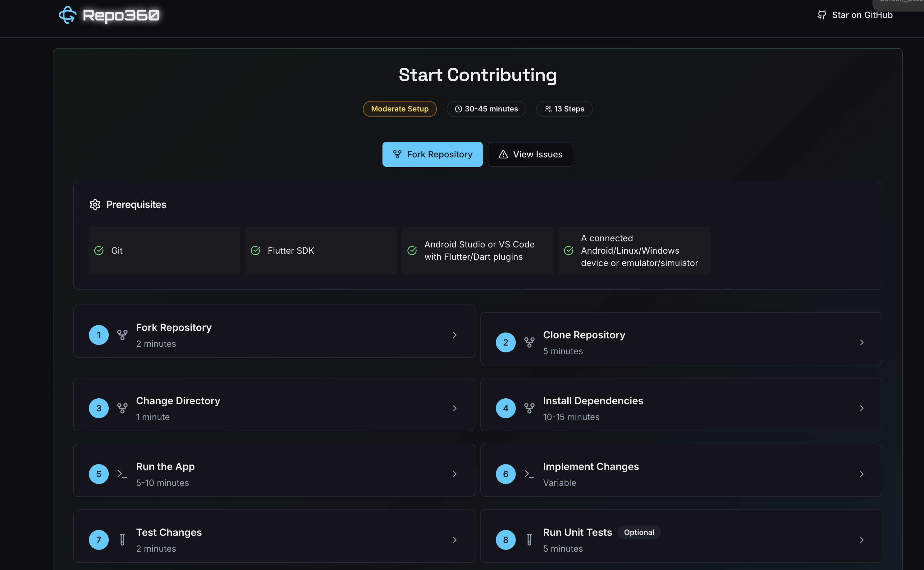Click the terminal icon on Implement Changes
924x570 pixels.
pos(529,474)
